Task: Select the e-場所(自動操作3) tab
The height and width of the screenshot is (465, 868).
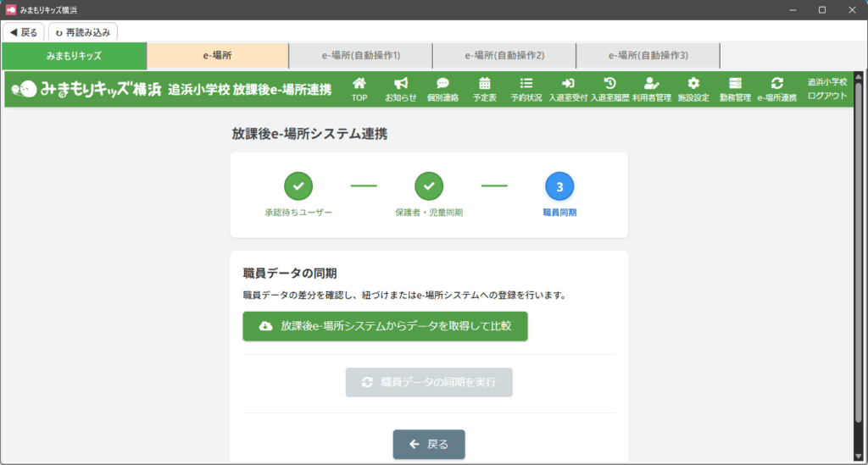Action: tap(648, 56)
